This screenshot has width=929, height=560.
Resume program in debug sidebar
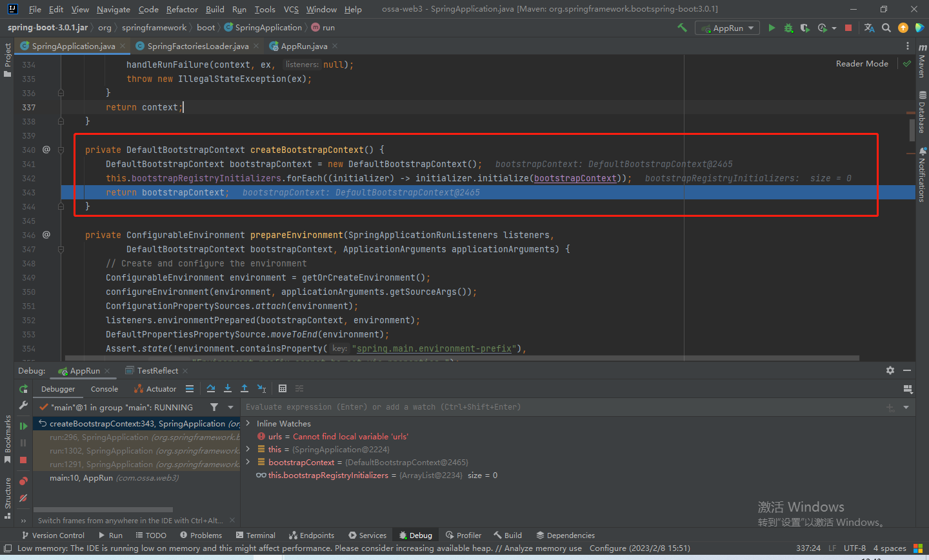(x=23, y=426)
